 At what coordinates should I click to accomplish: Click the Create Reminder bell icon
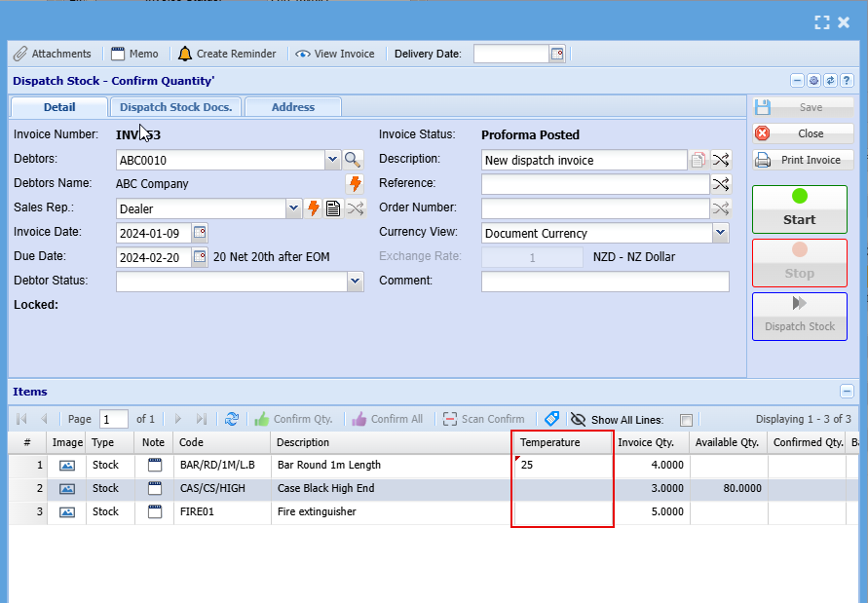[x=185, y=55]
